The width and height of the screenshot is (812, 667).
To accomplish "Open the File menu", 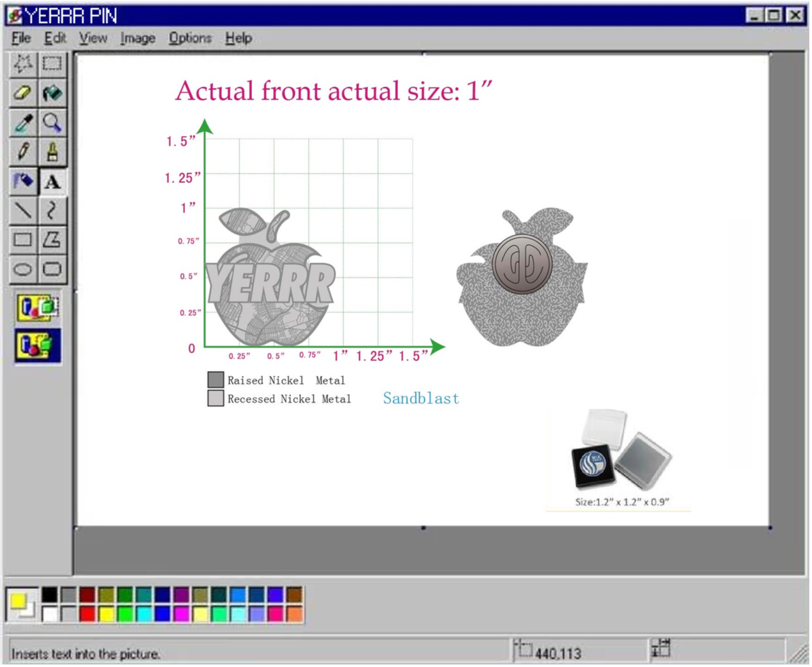I will coord(21,38).
